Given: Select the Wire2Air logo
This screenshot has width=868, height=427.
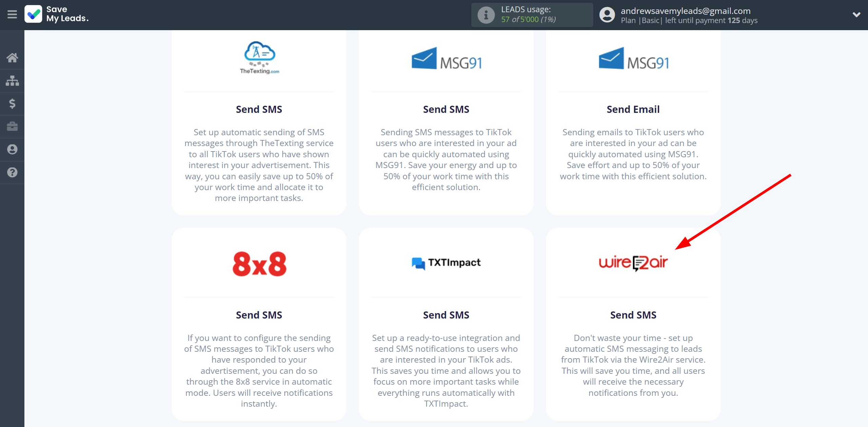Looking at the screenshot, I should [x=633, y=263].
